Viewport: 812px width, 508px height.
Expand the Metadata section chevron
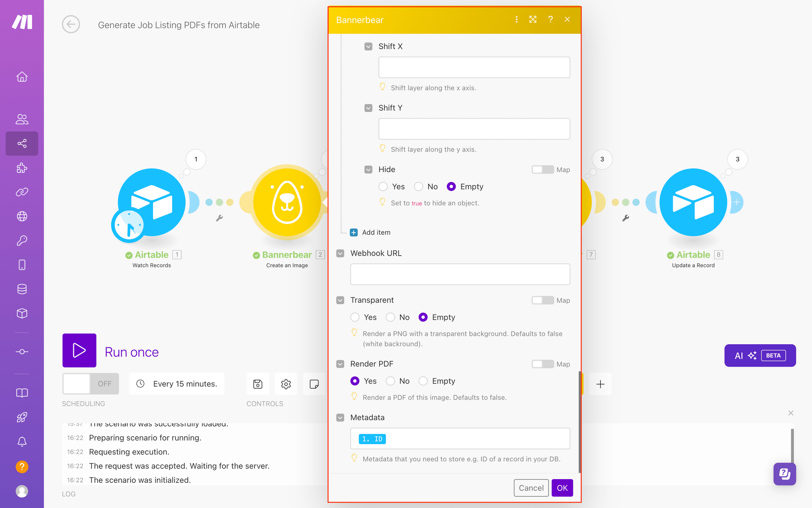(x=340, y=418)
